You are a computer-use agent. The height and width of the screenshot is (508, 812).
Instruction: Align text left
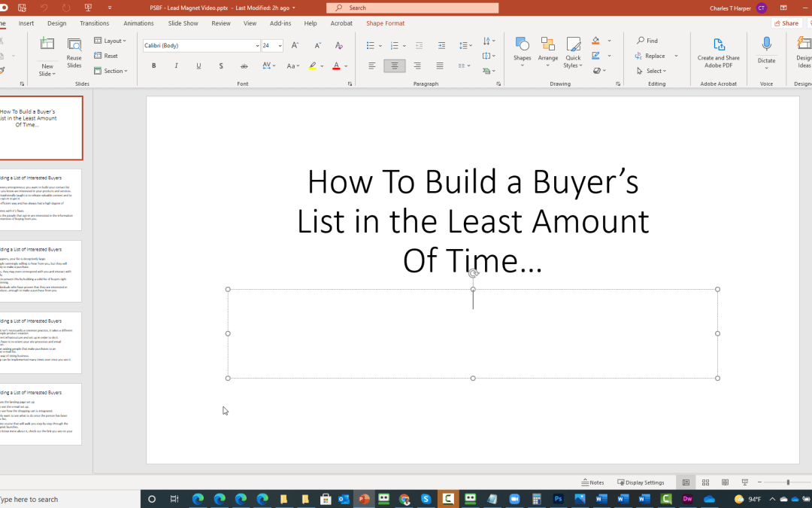coord(372,65)
